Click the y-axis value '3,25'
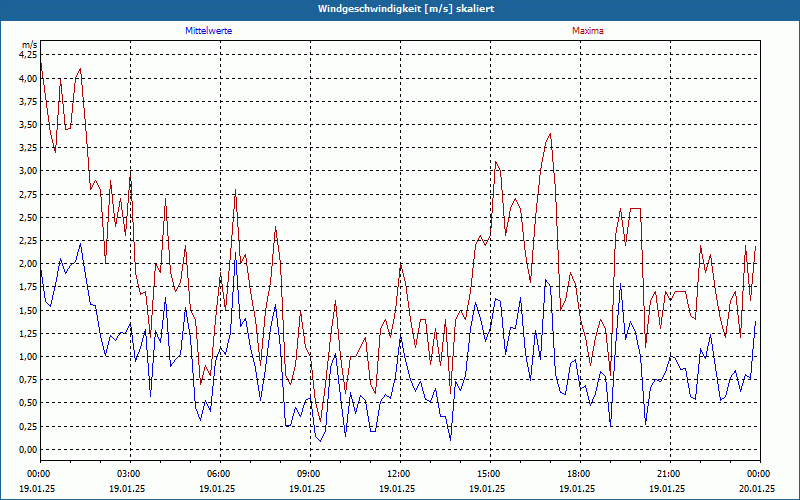The image size is (800, 500). point(29,147)
